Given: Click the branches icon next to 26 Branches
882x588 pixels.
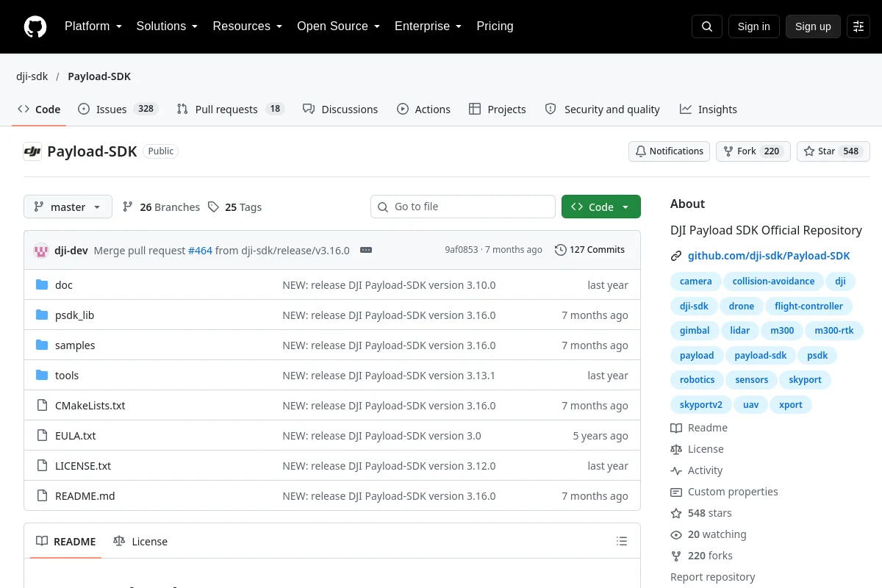Looking at the screenshot, I should 128,207.
